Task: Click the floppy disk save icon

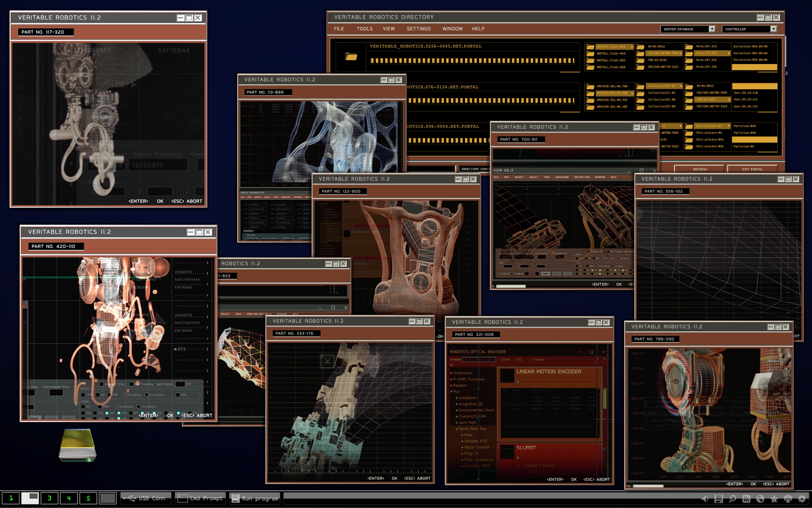Action: coord(719,499)
